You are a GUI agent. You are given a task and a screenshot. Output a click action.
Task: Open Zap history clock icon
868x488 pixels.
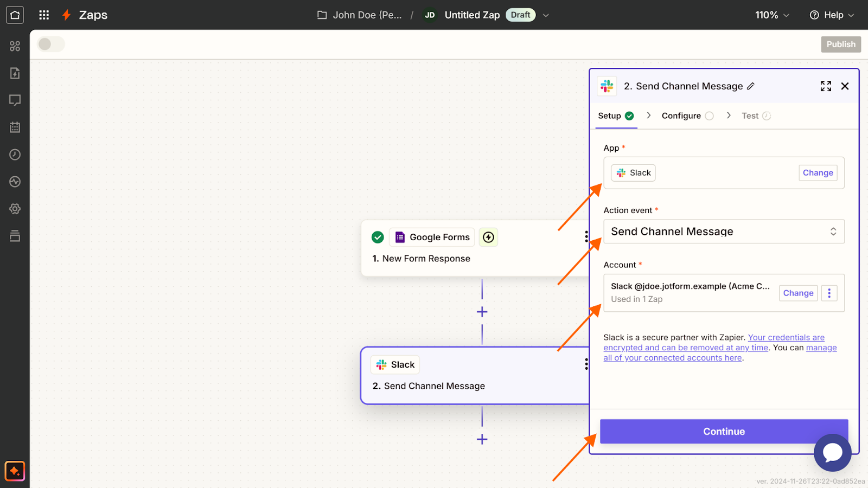[15, 155]
